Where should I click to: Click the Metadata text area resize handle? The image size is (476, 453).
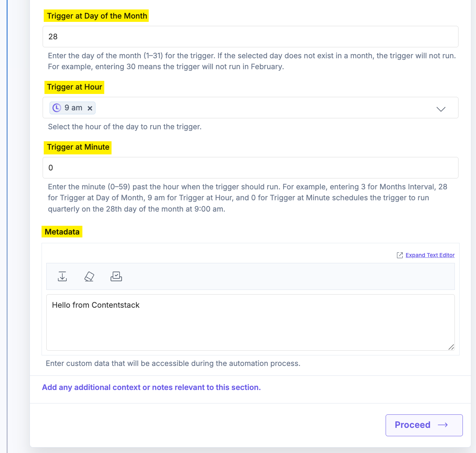click(x=451, y=347)
